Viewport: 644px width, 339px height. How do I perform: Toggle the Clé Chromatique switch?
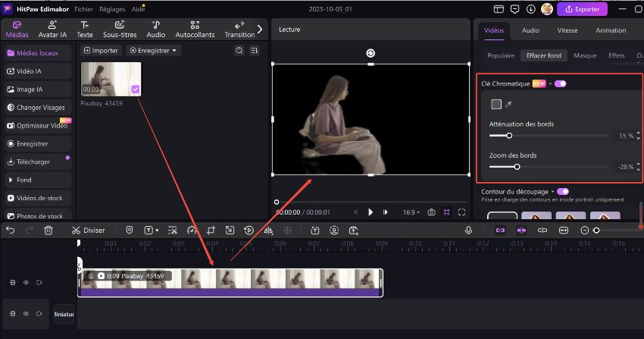[x=561, y=83]
